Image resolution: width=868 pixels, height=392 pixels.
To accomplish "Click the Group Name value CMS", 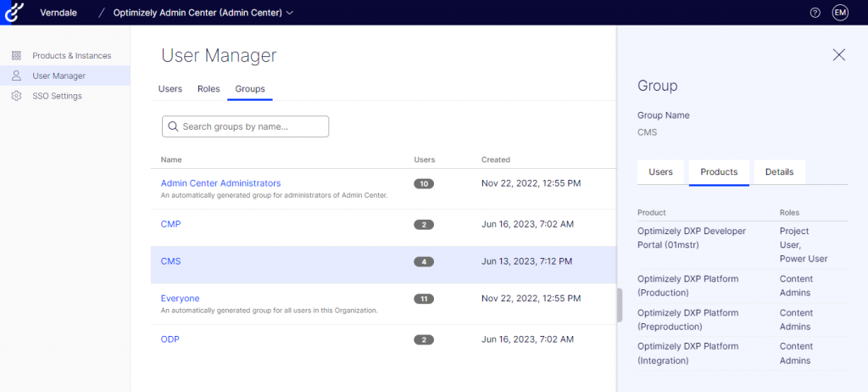I will [647, 133].
